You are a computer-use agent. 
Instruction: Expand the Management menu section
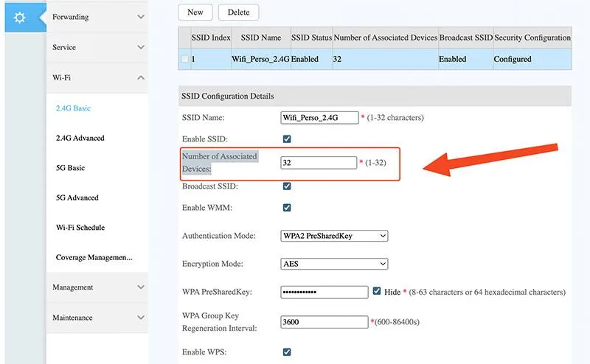pos(97,287)
